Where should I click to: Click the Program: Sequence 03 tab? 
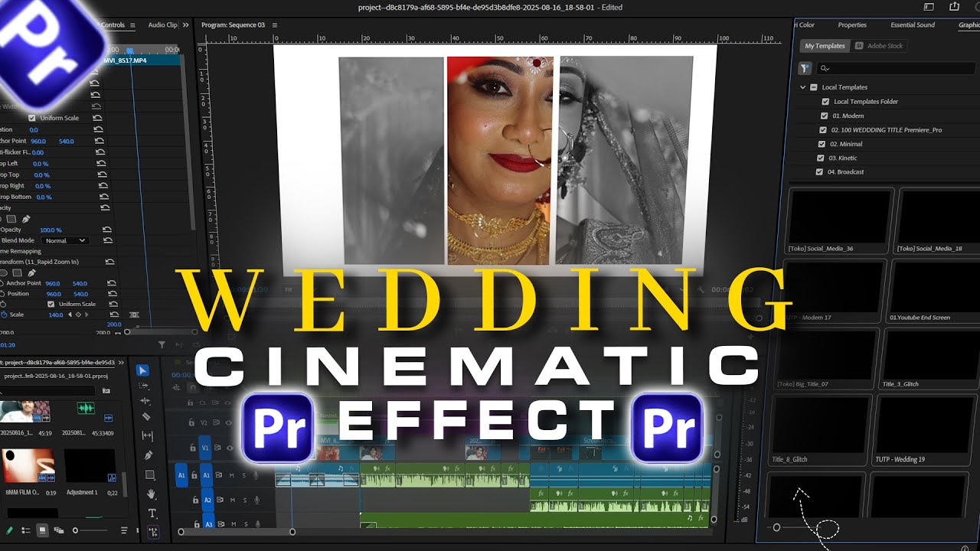(233, 24)
